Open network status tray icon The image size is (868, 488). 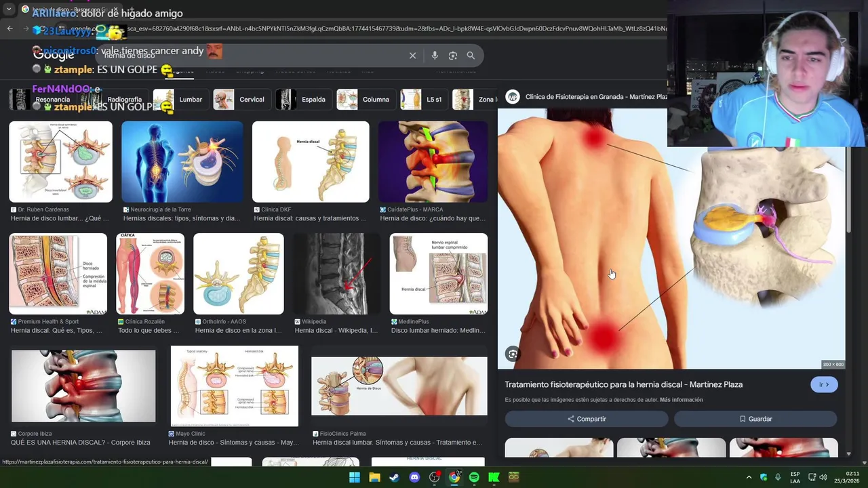pos(812,477)
